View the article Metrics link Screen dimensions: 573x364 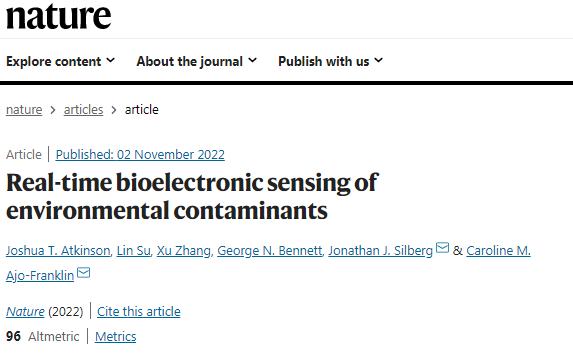pyautogui.click(x=115, y=337)
